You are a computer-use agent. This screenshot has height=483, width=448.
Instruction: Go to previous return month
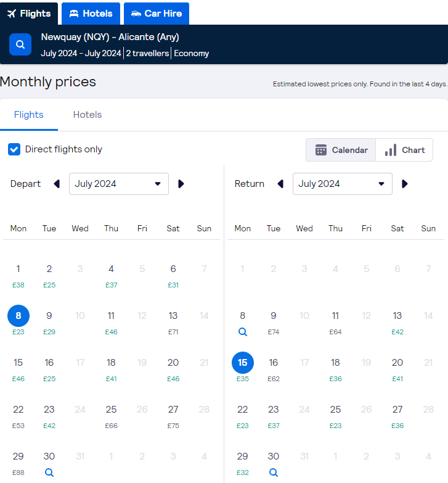point(280,184)
